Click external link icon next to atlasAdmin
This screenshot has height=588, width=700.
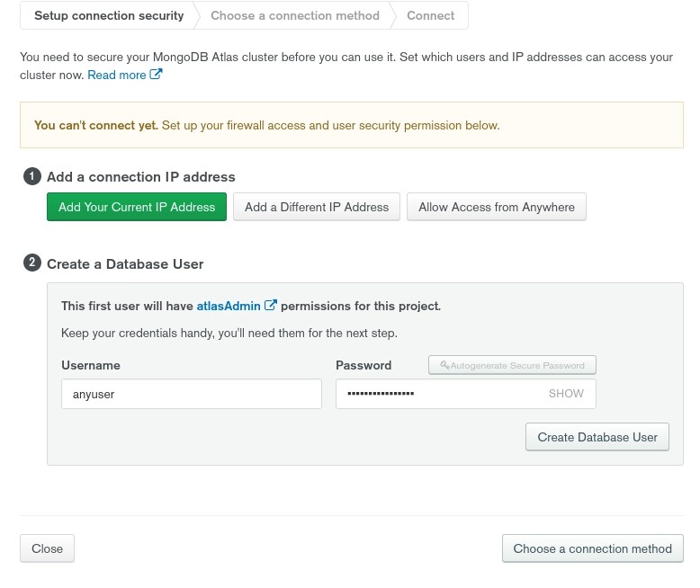point(270,305)
